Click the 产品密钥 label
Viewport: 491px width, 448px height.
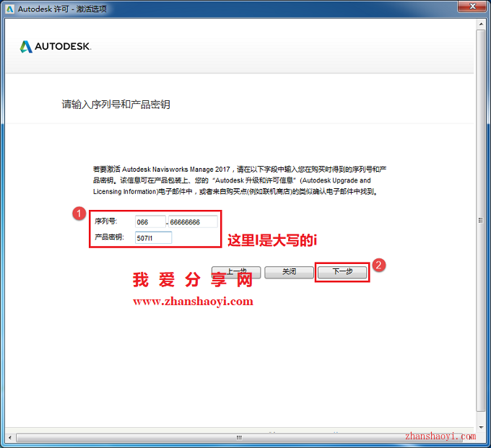tap(109, 237)
